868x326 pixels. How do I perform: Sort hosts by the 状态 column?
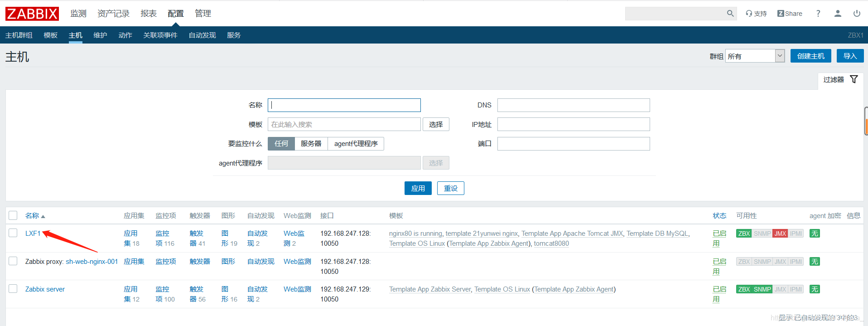719,216
